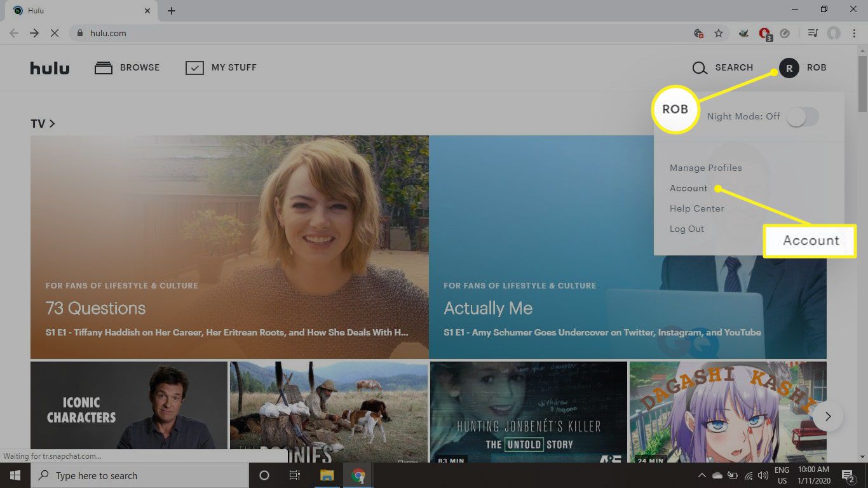This screenshot has height=488, width=868.
Task: Click the carousel next arrow
Action: coord(827,417)
